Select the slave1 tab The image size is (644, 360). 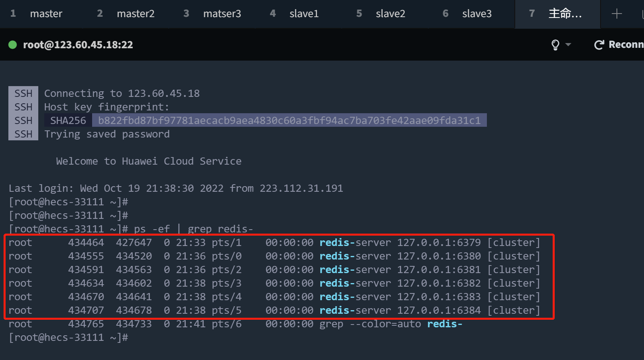coord(304,14)
